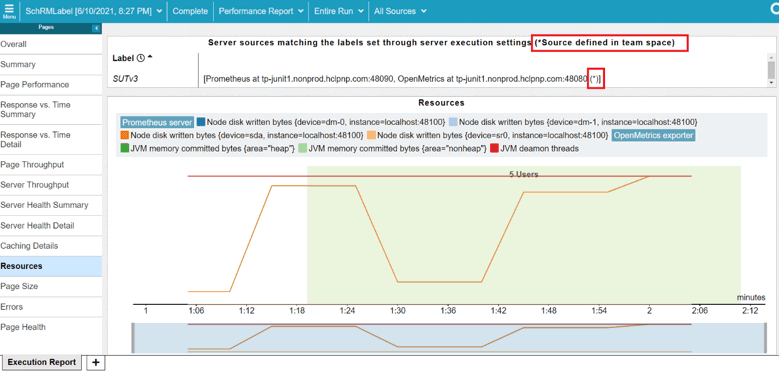Open the All Sources dropdown

click(x=400, y=11)
